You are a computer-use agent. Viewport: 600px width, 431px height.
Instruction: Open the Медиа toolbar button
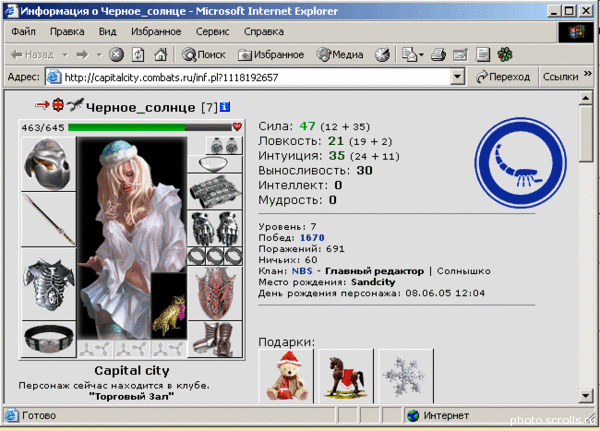click(340, 55)
